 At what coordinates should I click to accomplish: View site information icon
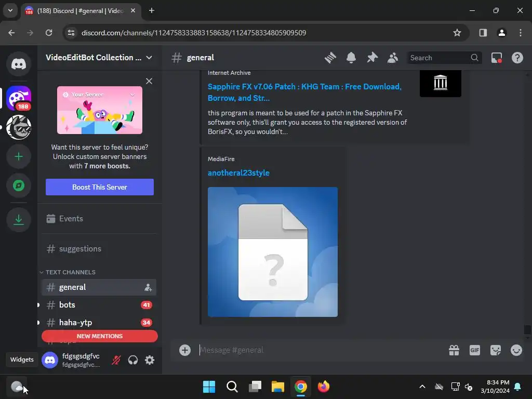coord(71,33)
